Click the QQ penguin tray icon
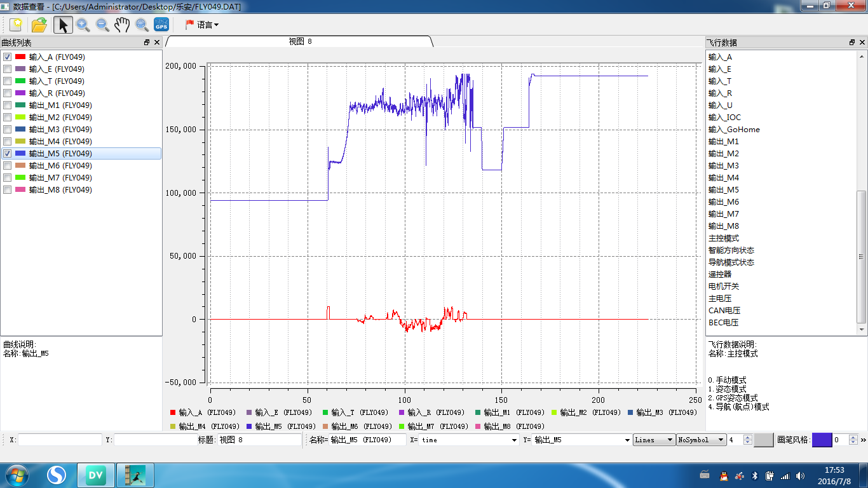868x488 pixels. [724, 475]
